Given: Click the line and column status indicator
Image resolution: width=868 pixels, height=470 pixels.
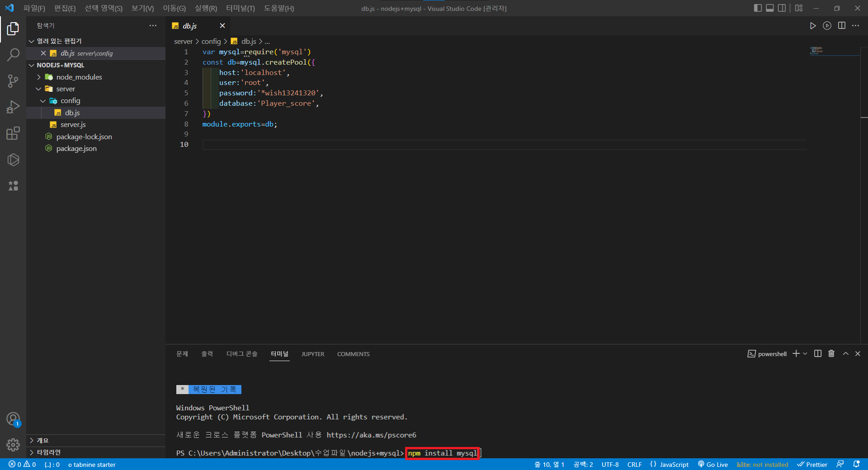Looking at the screenshot, I should click(549, 465).
